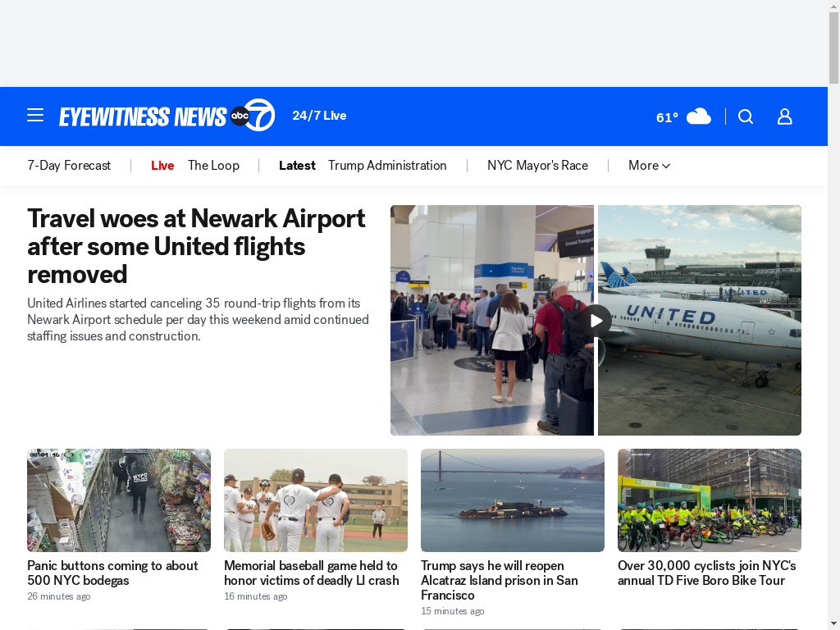Screen dimensions: 840x630
Task: Open Memorial baseball game article headline
Action: click(x=311, y=573)
